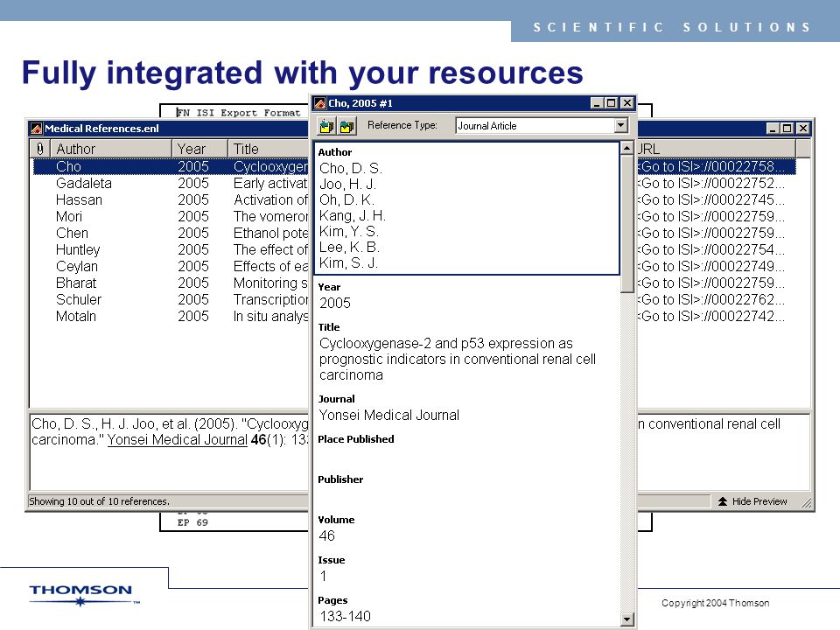Click author line 'Oh, D. K.'
840x630 pixels.
pyautogui.click(x=346, y=199)
